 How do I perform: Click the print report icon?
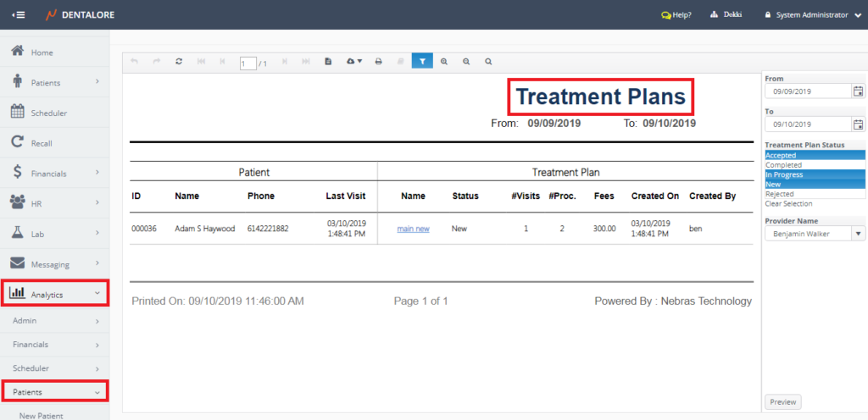378,62
